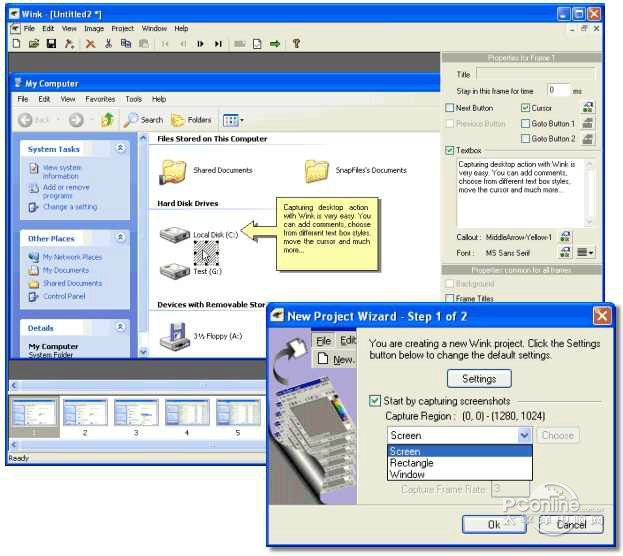
Task: Click the New project icon in Wink toolbar
Action: pos(16,43)
